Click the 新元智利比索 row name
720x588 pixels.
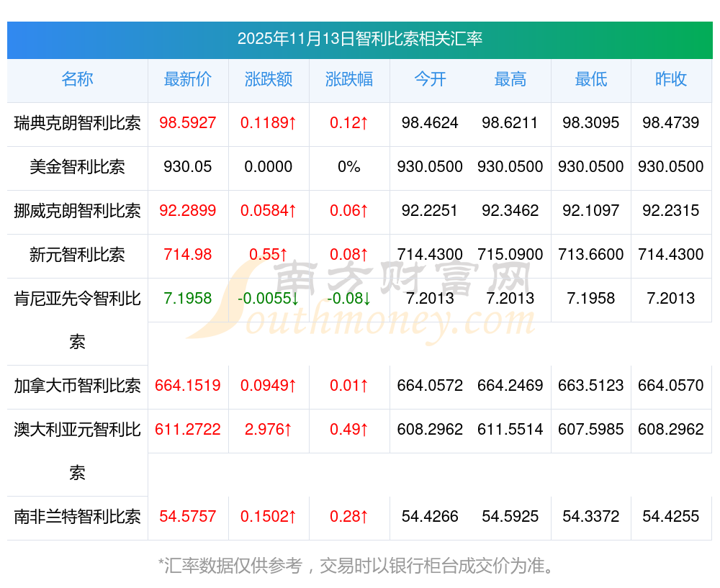pos(77,254)
